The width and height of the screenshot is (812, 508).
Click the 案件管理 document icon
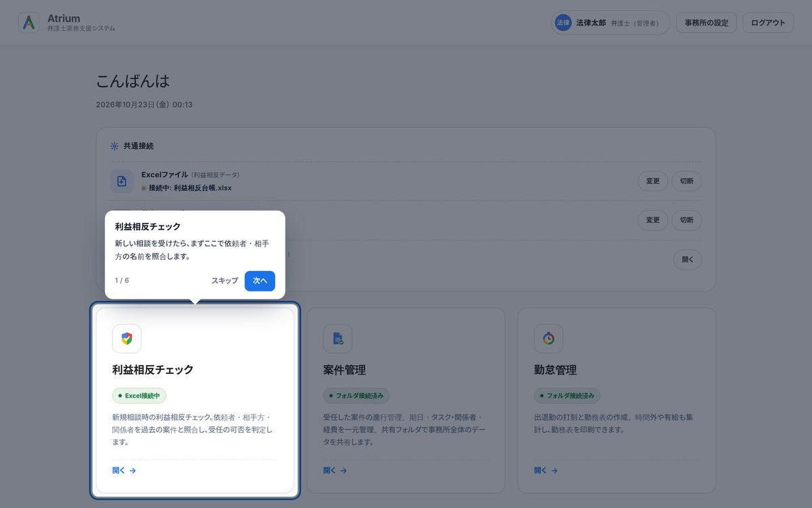pyautogui.click(x=338, y=339)
